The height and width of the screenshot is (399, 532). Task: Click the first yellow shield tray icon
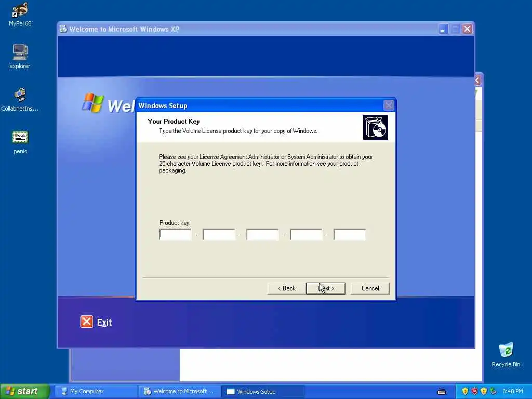(x=465, y=391)
